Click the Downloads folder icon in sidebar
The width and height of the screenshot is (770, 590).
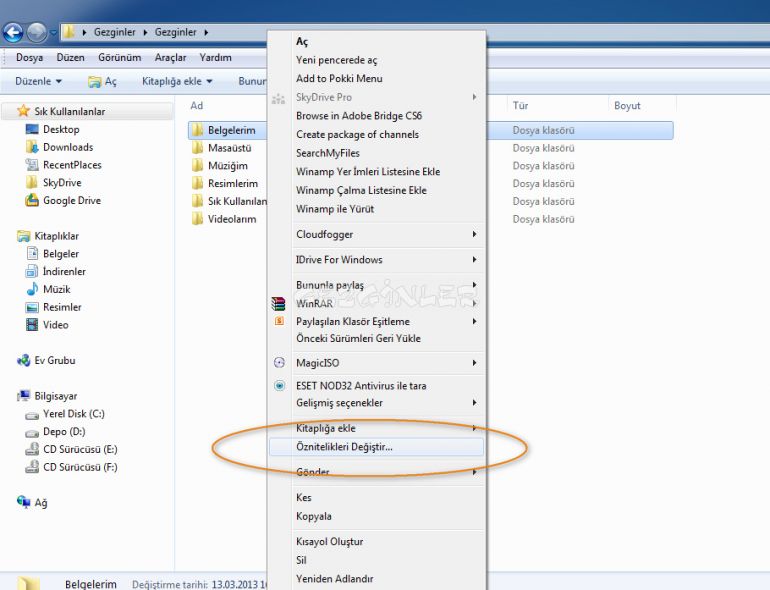[32, 147]
